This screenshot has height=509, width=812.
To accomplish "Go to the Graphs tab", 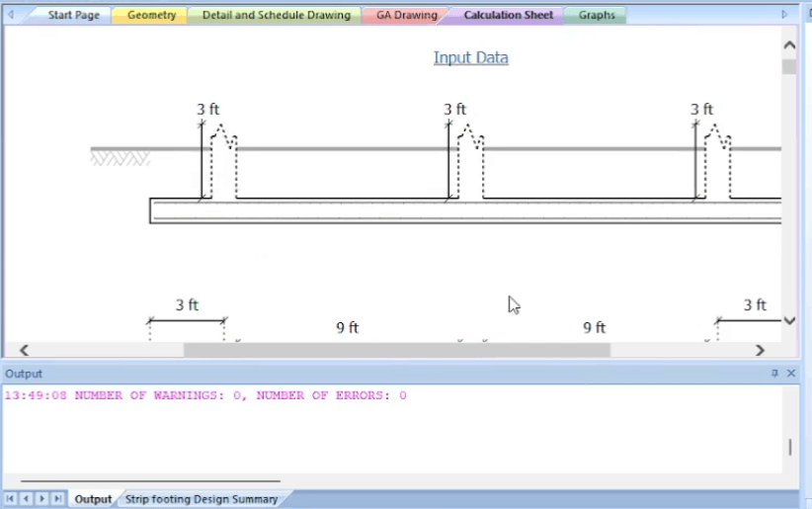I will coord(597,16).
